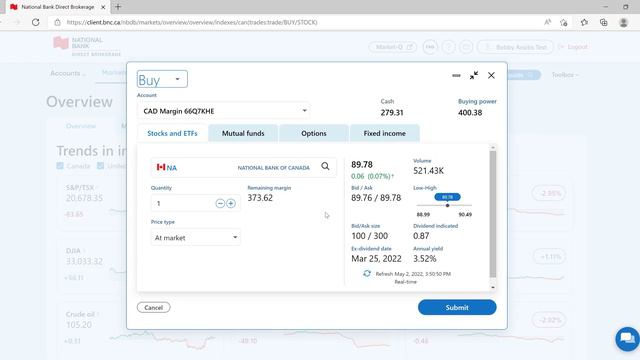This screenshot has height=360, width=640.
Task: Open the Toolbox menu in background page
Action: [x=565, y=75]
